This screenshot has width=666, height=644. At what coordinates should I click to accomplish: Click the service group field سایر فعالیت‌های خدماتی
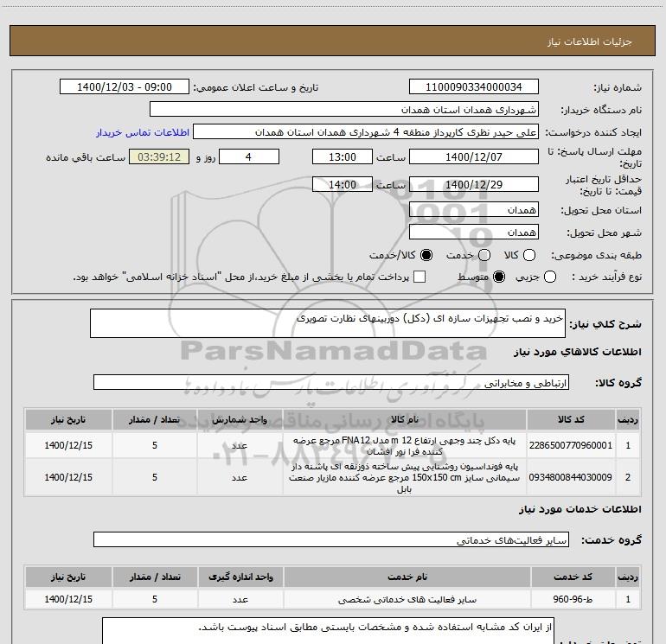[331, 539]
